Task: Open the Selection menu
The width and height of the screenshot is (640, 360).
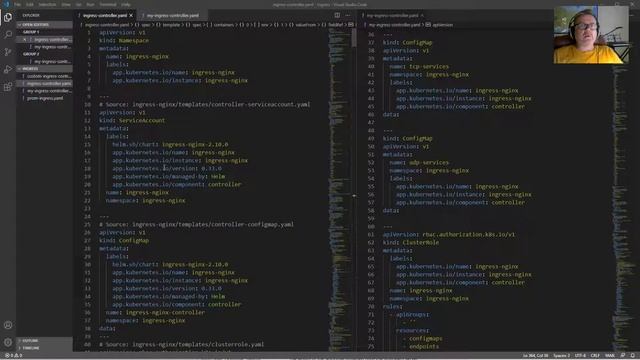Action: 47,4
